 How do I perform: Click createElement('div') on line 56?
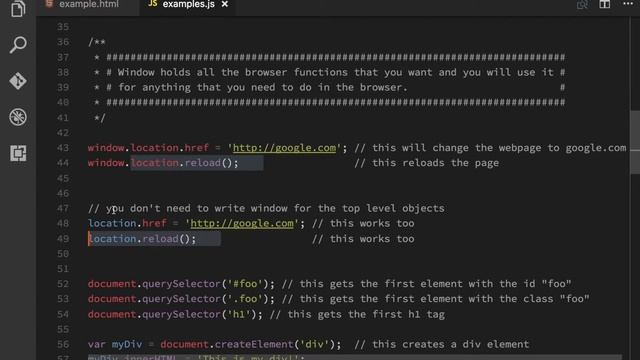(x=275, y=344)
